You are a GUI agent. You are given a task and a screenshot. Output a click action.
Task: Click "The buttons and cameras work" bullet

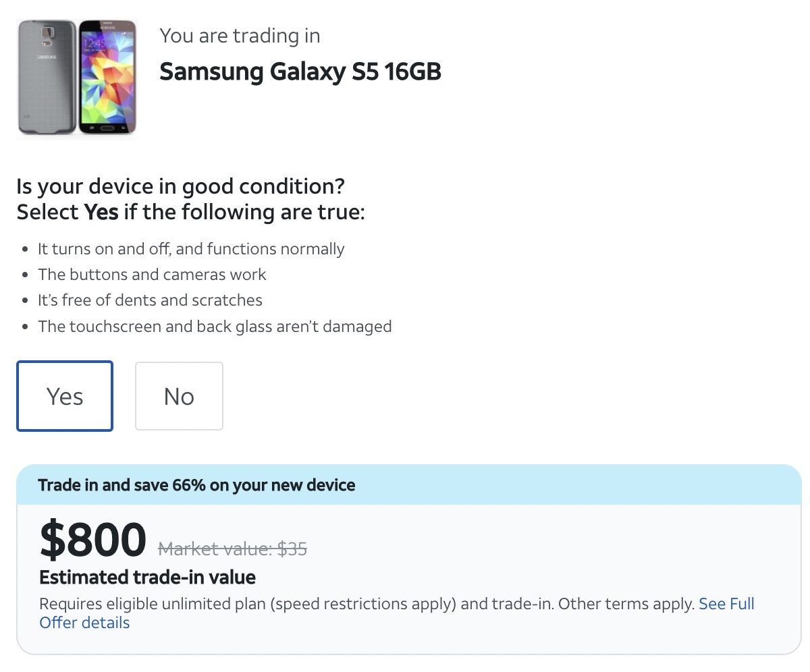[152, 275]
